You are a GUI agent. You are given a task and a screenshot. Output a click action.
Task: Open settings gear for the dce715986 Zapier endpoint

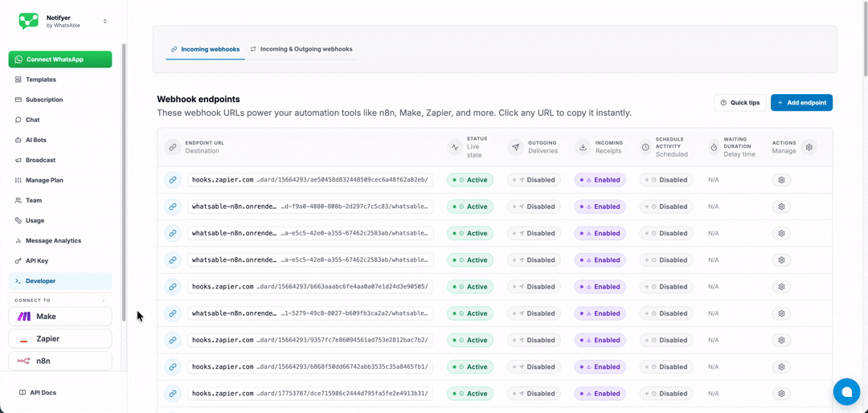(782, 394)
